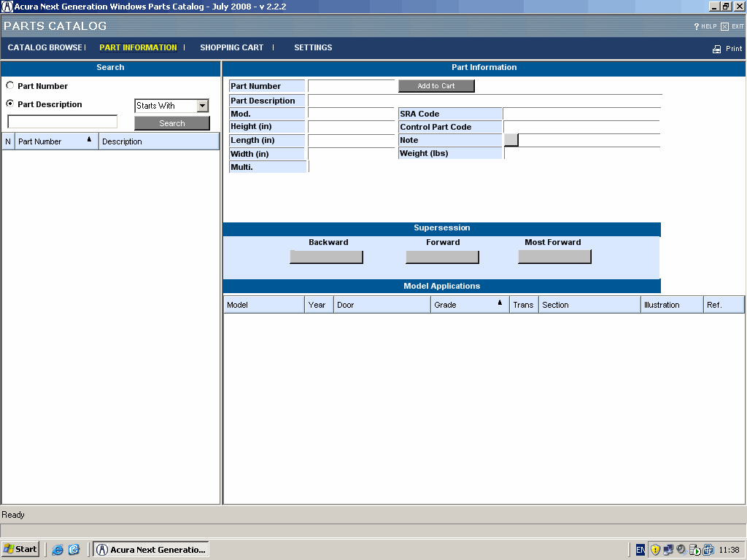
Task: Click the Part Number column sort arrow
Action: (89, 139)
